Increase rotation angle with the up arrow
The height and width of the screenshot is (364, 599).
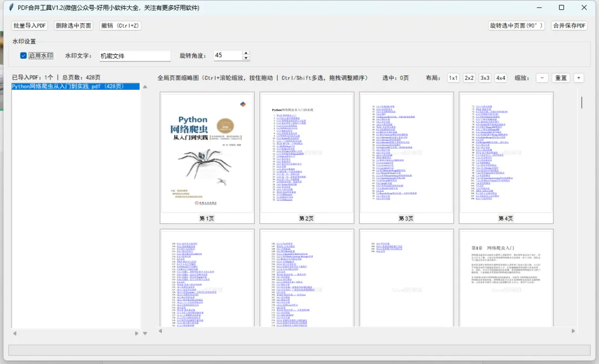pos(246,53)
